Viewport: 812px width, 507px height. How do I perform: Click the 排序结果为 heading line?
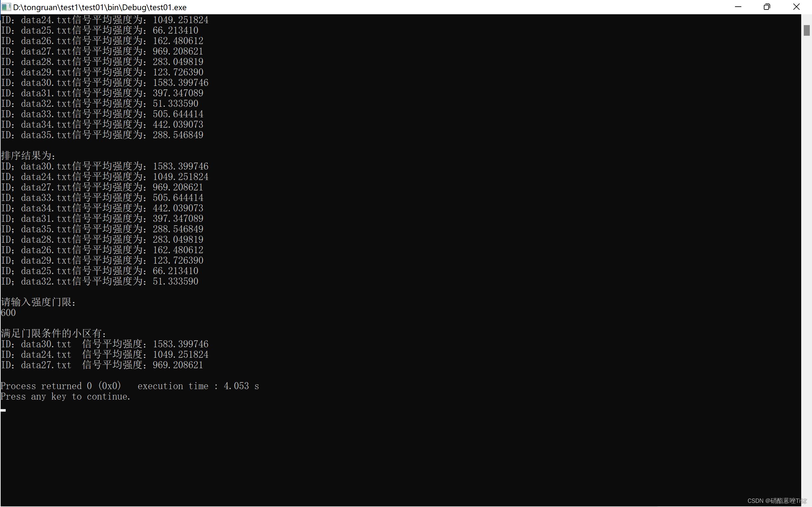tap(28, 156)
